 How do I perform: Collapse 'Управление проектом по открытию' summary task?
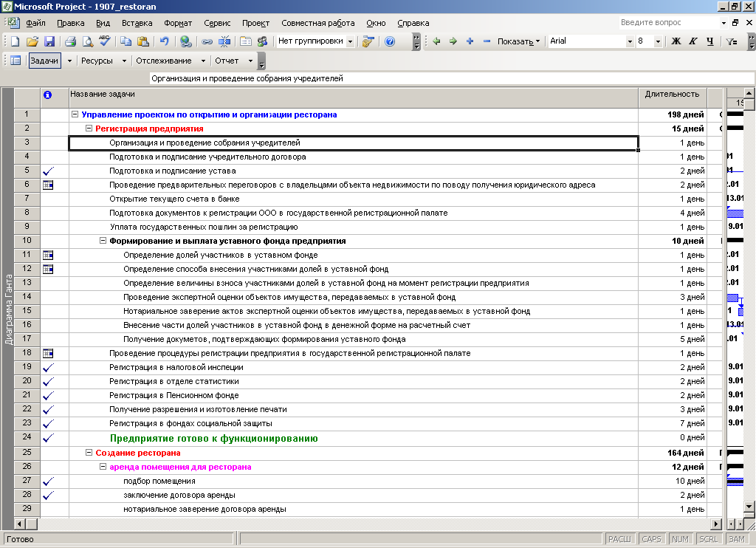tap(75, 114)
